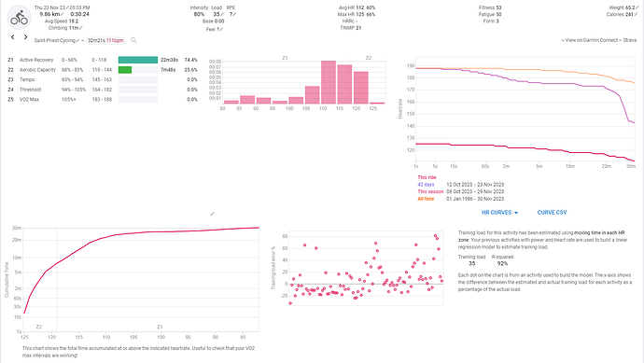Go to the previous activity arrow
The image size is (644, 363).
[13, 37]
